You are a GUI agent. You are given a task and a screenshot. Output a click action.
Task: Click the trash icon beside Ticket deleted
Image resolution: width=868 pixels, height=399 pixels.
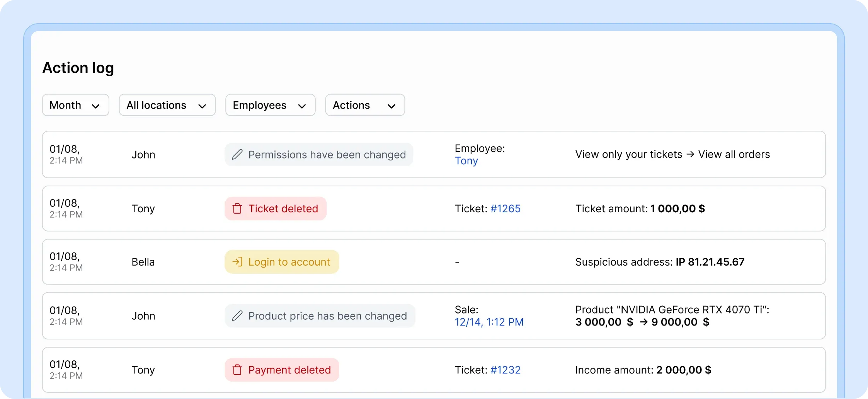pyautogui.click(x=237, y=208)
